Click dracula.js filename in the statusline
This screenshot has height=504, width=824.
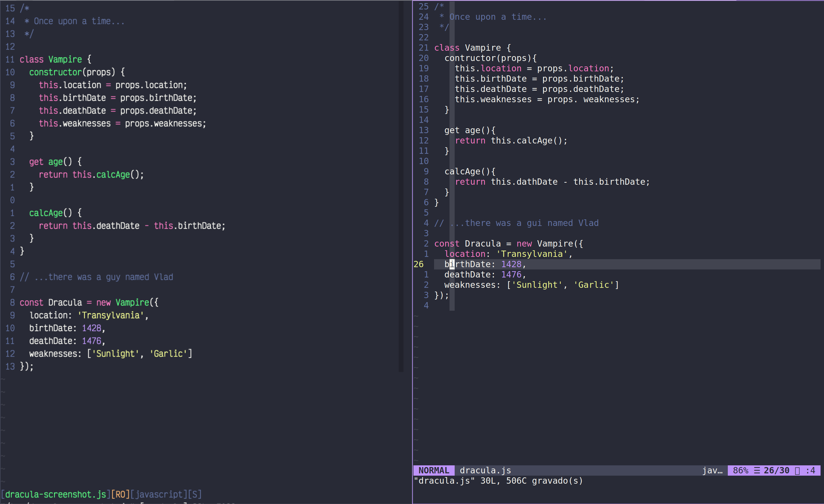[x=485, y=470]
